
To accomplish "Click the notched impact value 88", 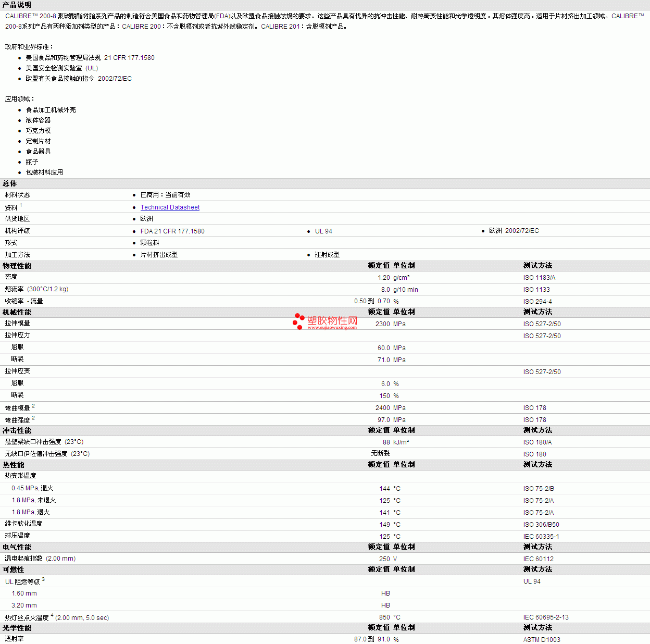I will pyautogui.click(x=386, y=442).
